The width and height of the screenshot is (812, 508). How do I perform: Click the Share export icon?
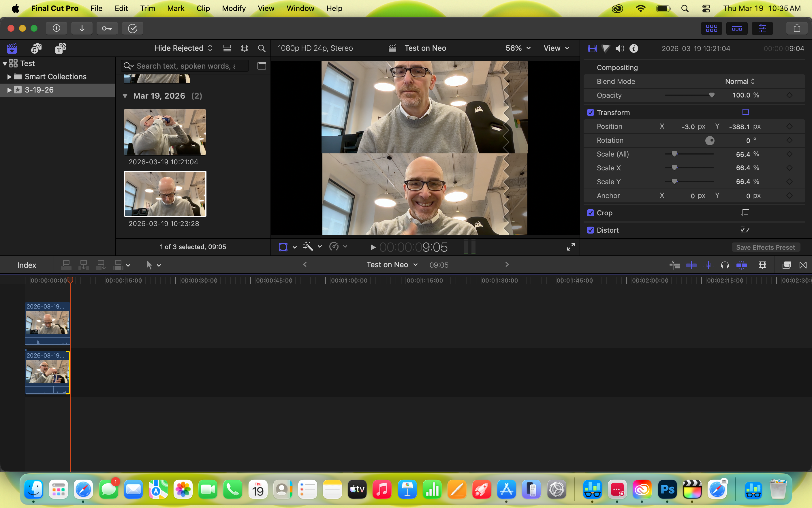click(796, 28)
